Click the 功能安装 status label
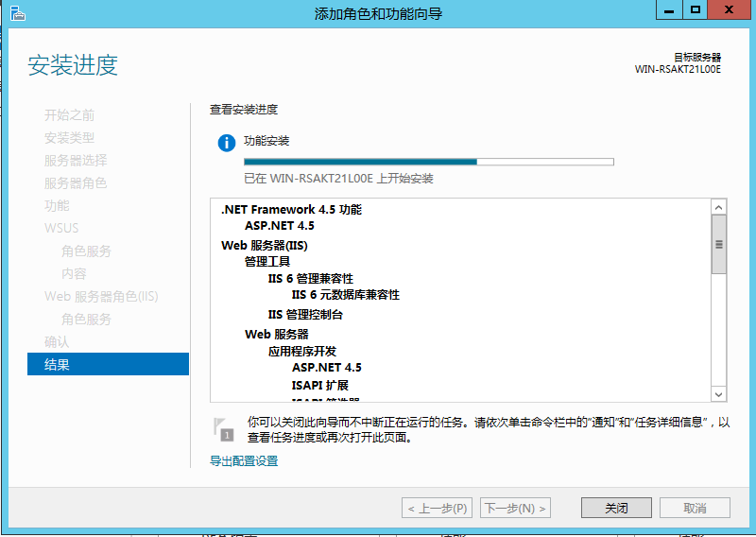This screenshot has width=756, height=537. click(266, 141)
